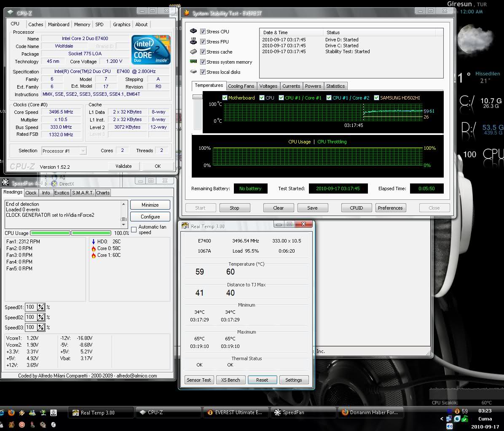The image size is (504, 431).
Task: Click the Stress FPU icon
Action: tap(193, 41)
